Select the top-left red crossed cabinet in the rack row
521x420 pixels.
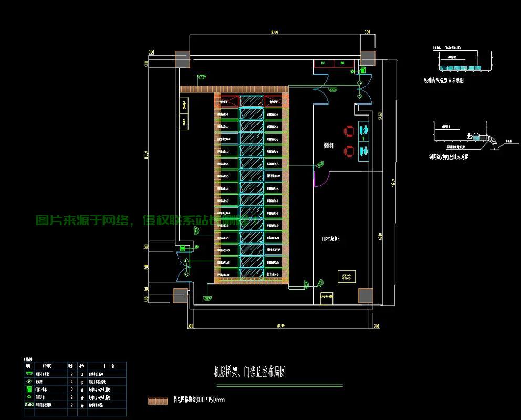230,101
